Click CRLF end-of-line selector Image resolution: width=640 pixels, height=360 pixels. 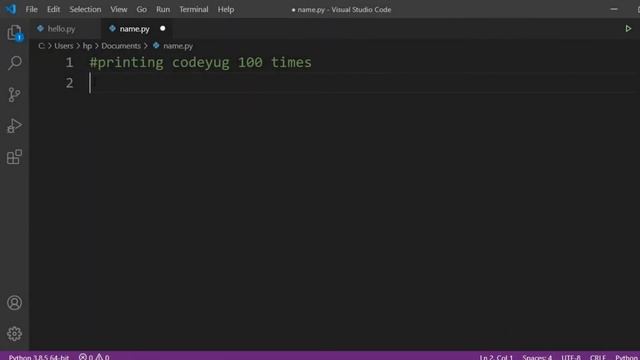[598, 357]
